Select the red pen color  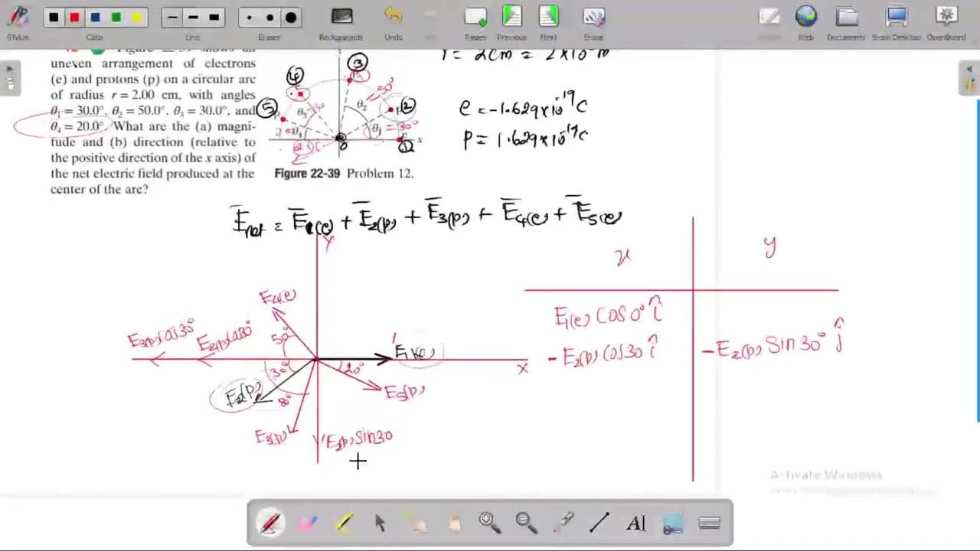(x=74, y=18)
